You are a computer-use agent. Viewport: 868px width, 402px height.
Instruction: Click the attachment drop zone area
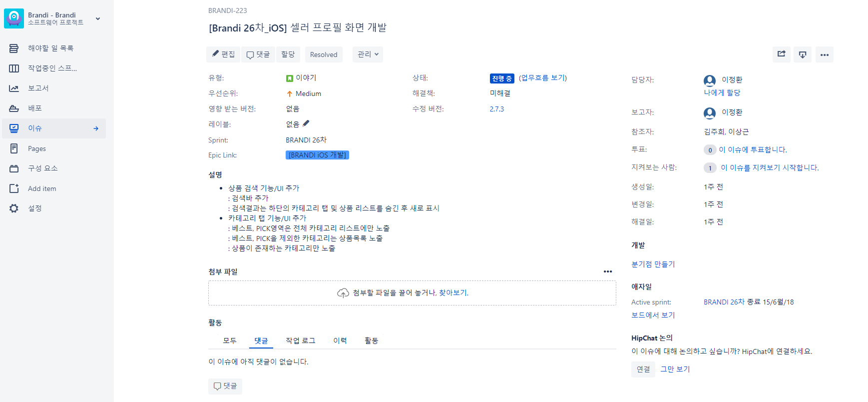412,293
